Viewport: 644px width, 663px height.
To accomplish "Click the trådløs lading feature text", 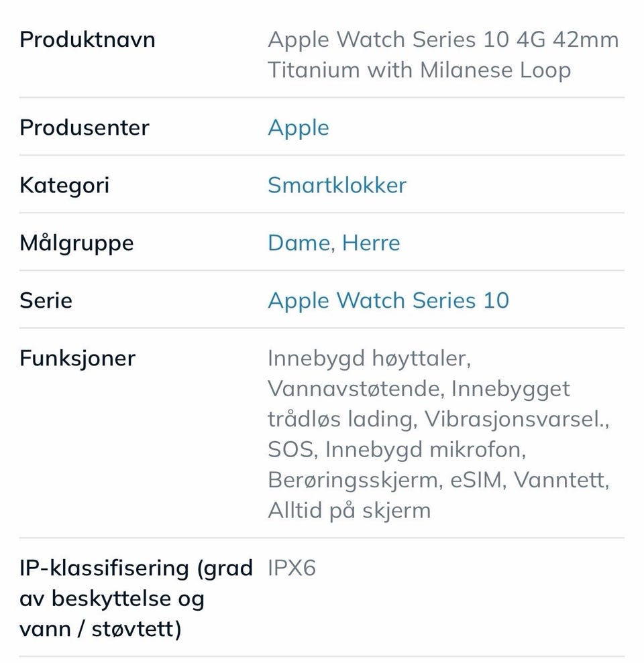I will 339,420.
